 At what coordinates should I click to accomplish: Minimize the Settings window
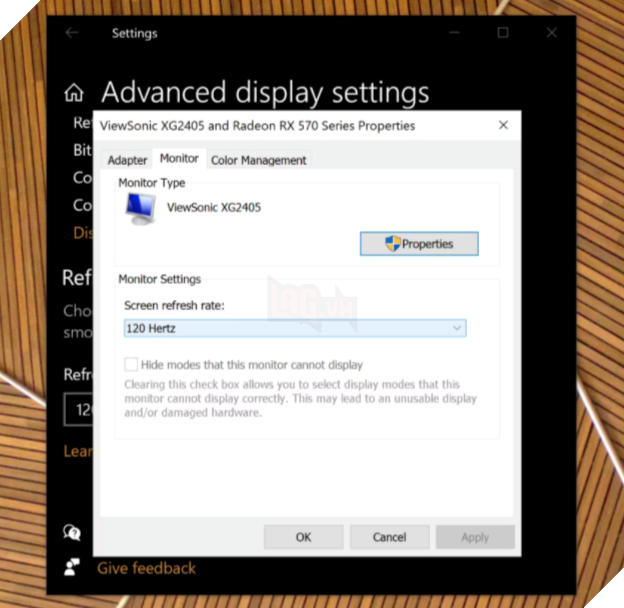tap(456, 33)
